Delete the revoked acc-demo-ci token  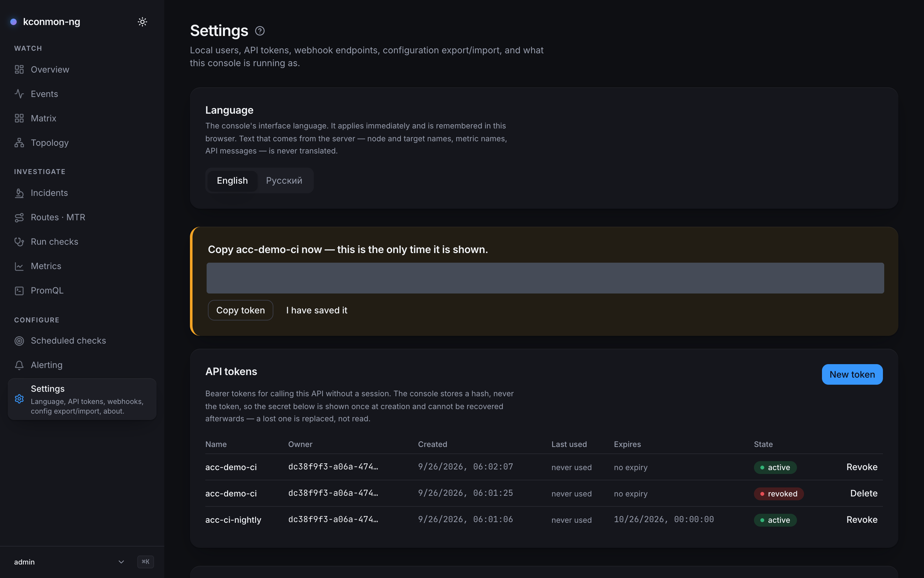point(864,494)
